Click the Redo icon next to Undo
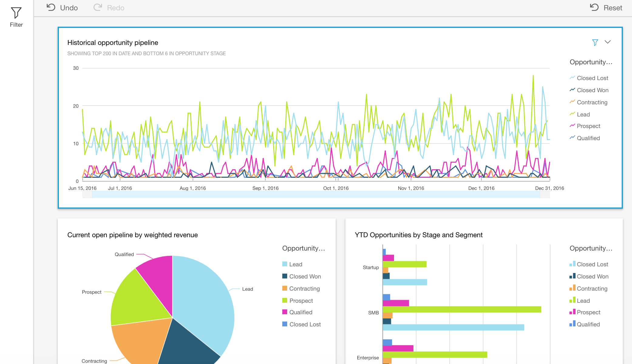This screenshot has height=364, width=632. 97,7
